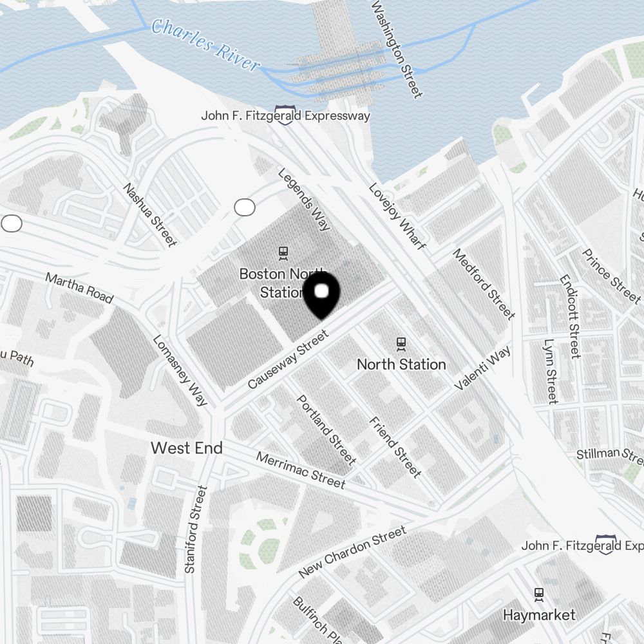Select the Boston North Station train icon
644x644 pixels.
[x=283, y=253]
